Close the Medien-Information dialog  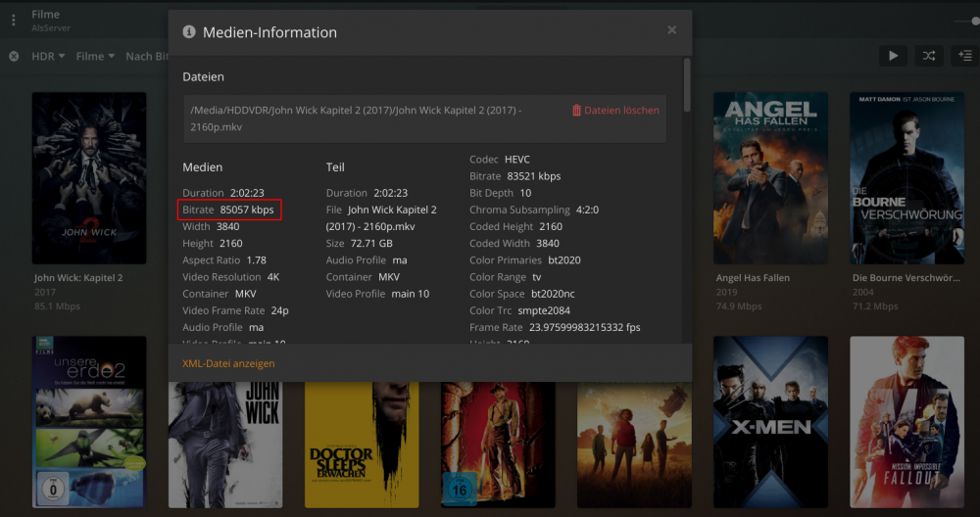(x=671, y=30)
